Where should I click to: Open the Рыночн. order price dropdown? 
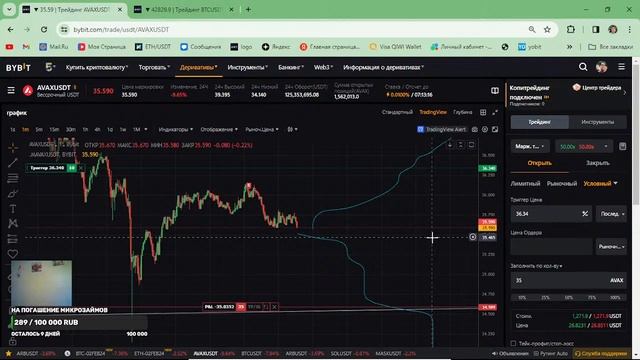[611, 247]
